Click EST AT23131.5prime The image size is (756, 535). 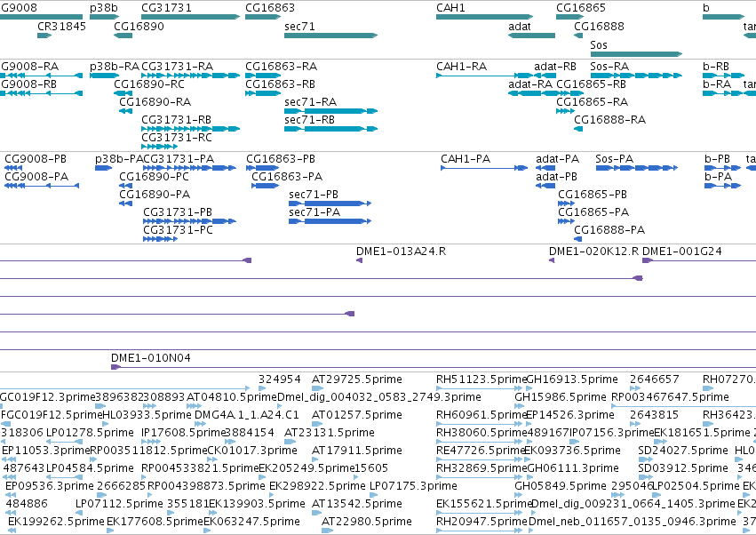330,432
